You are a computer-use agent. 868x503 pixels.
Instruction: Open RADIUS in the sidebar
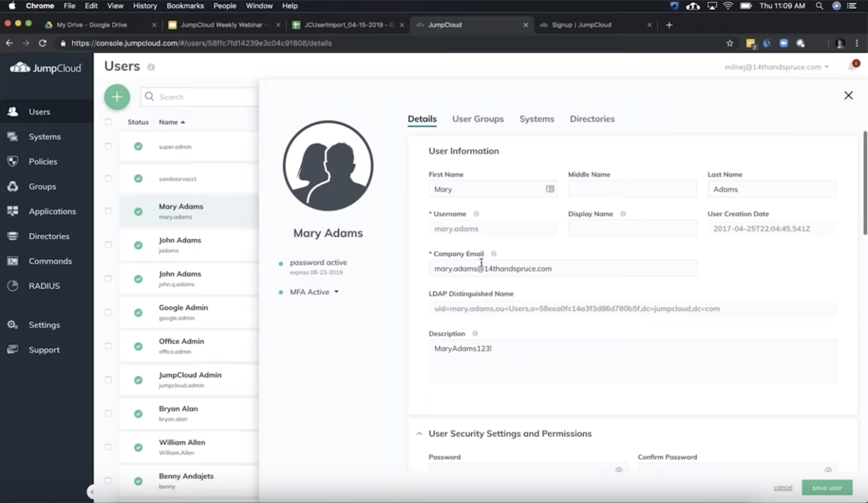point(44,286)
